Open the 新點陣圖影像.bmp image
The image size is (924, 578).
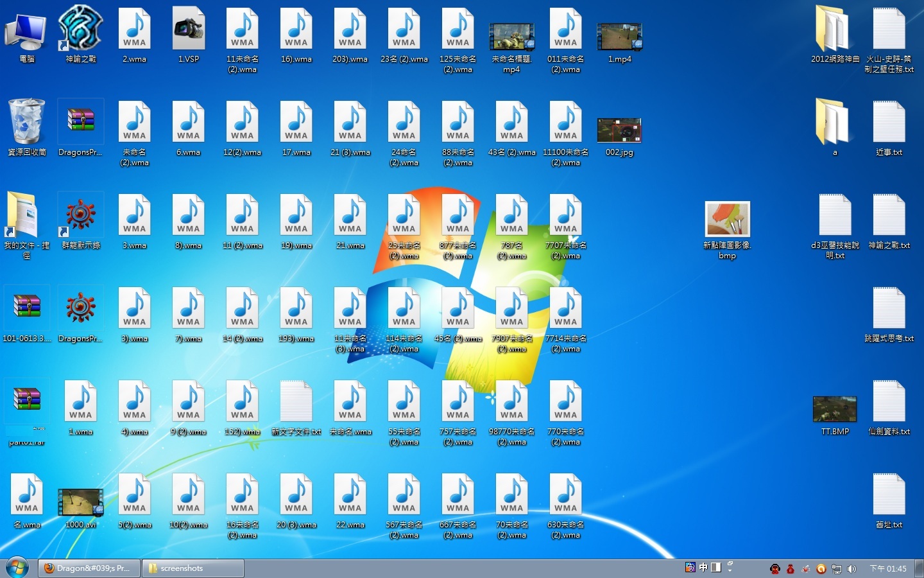[x=727, y=230]
